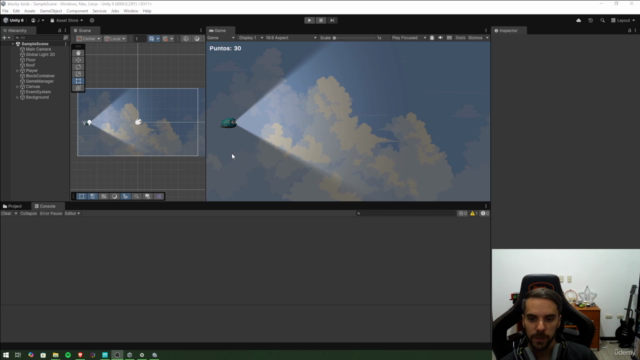The height and width of the screenshot is (360, 640).
Task: Click the Hierarchy panel lock icon
Action: pyautogui.click(x=60, y=31)
